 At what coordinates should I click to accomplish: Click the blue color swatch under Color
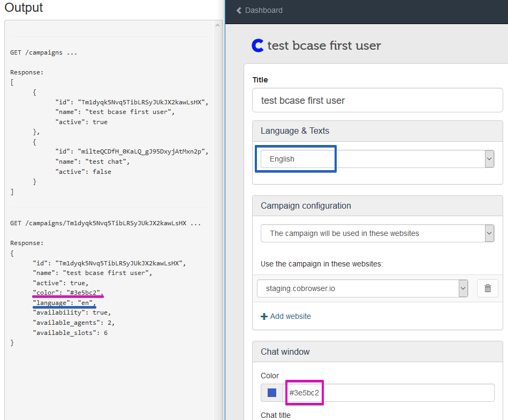(x=271, y=392)
